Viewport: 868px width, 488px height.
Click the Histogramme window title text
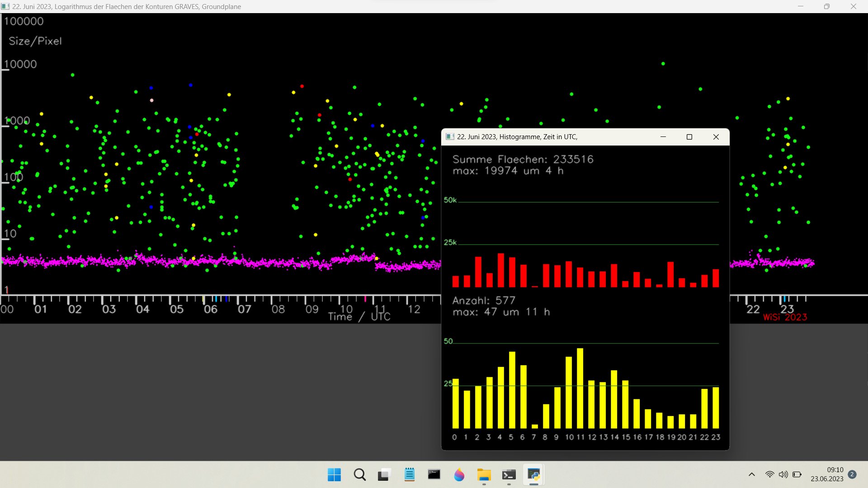tap(517, 137)
